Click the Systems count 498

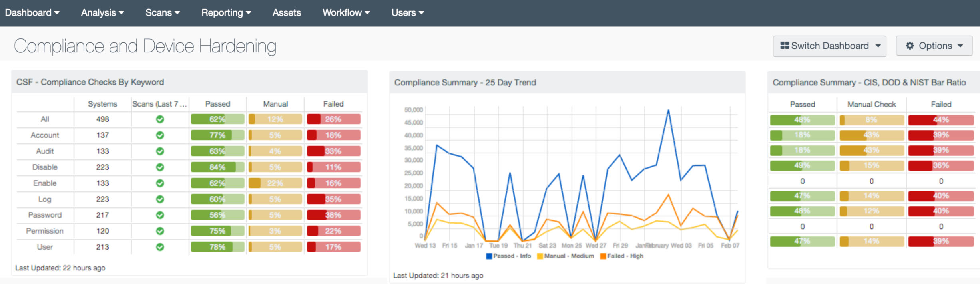102,119
